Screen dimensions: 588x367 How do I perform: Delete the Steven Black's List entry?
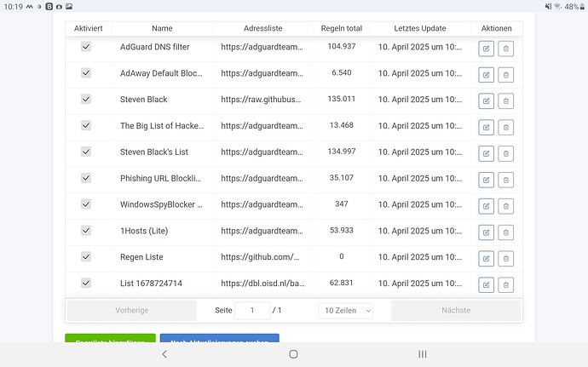(x=505, y=154)
